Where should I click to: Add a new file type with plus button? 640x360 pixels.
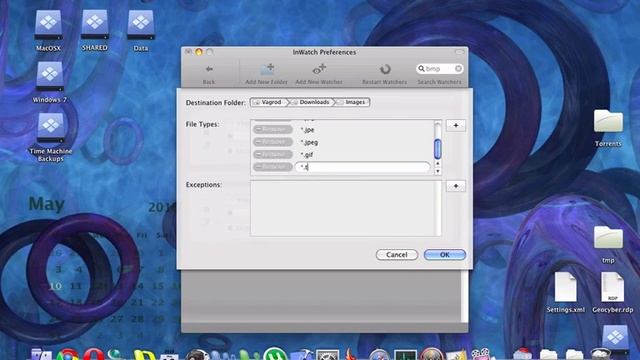click(456, 125)
